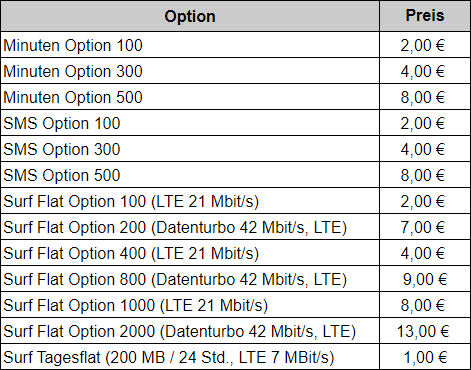The image size is (471, 370).
Task: Select the 13,00 € price cell
Action: click(425, 331)
